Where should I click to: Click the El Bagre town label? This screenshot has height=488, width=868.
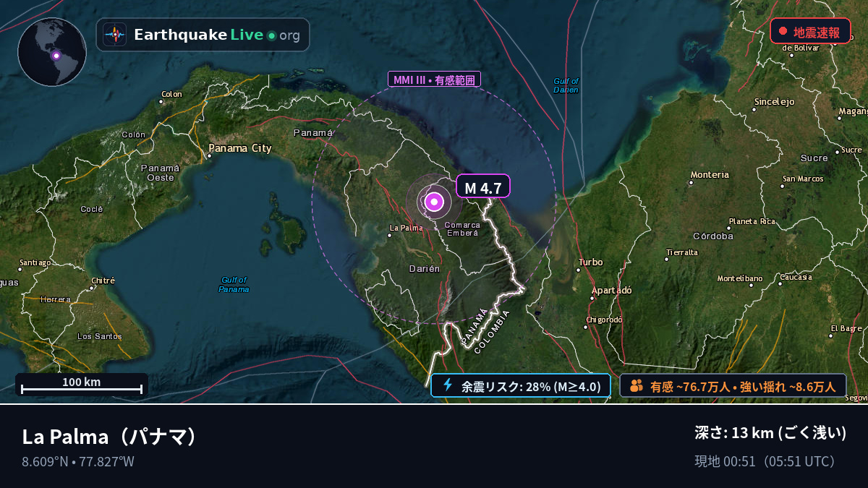coord(846,328)
